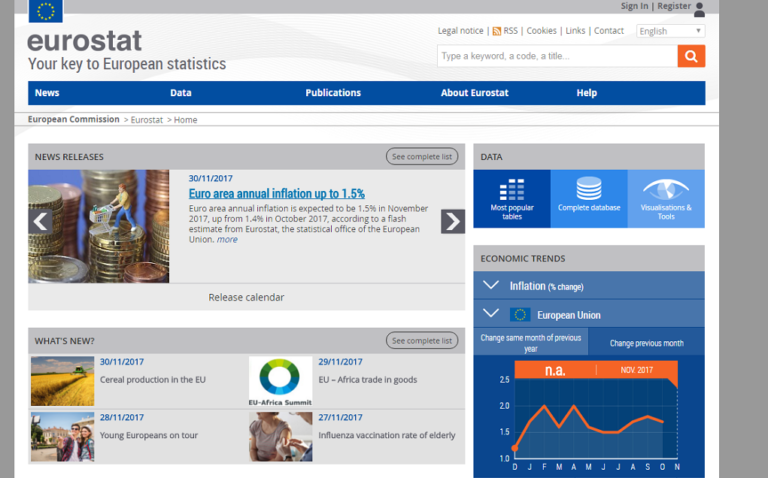The image size is (768, 478).
Task: Select the Change previous month tab
Action: pos(647,342)
